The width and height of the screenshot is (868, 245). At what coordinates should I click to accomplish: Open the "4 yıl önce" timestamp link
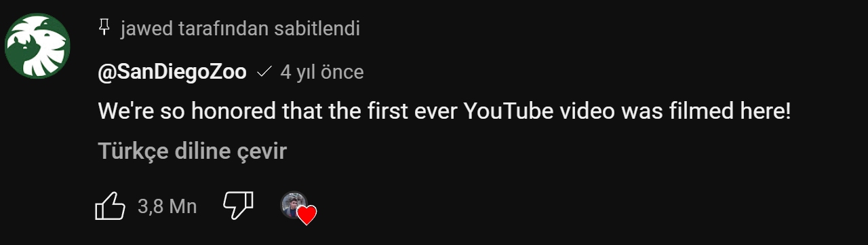[x=322, y=73]
